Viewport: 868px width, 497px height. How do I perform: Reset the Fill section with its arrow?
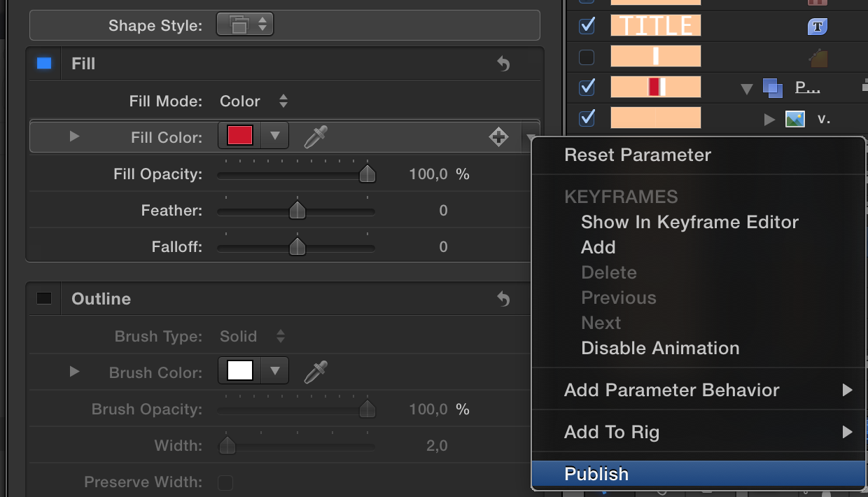(x=503, y=64)
